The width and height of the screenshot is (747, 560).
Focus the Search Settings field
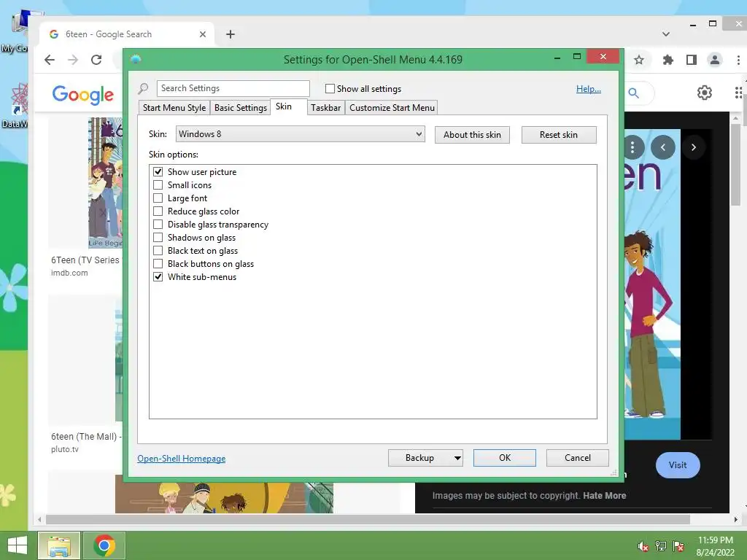(x=233, y=88)
